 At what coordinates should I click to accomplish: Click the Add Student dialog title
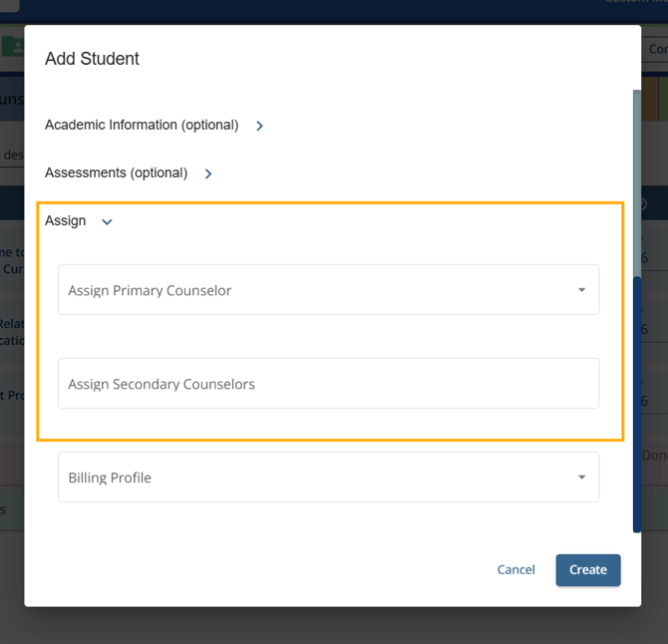point(92,59)
